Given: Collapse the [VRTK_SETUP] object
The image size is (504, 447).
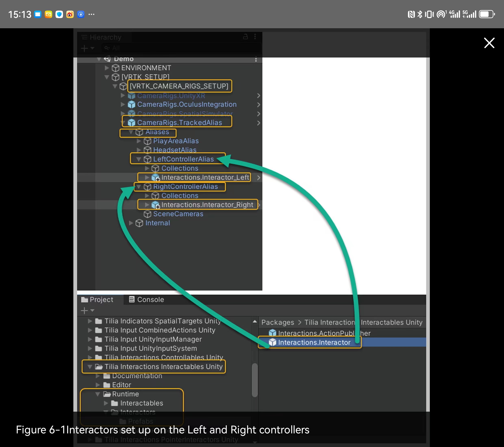Looking at the screenshot, I should tap(107, 77).
